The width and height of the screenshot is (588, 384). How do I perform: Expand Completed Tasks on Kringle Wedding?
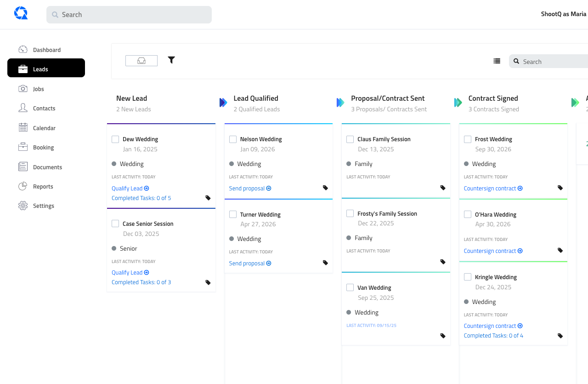pos(493,336)
